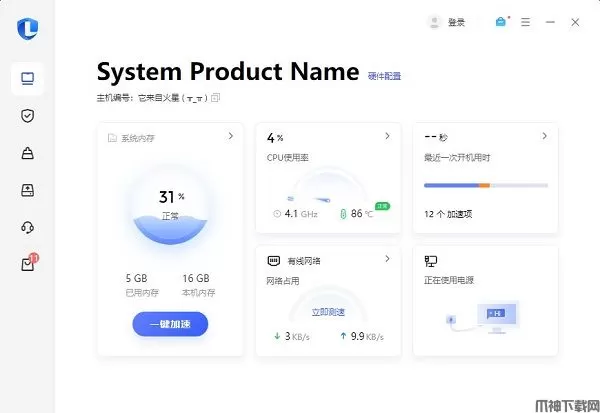Open the store bag icon with badge
This screenshot has height=413, width=600.
point(29,263)
